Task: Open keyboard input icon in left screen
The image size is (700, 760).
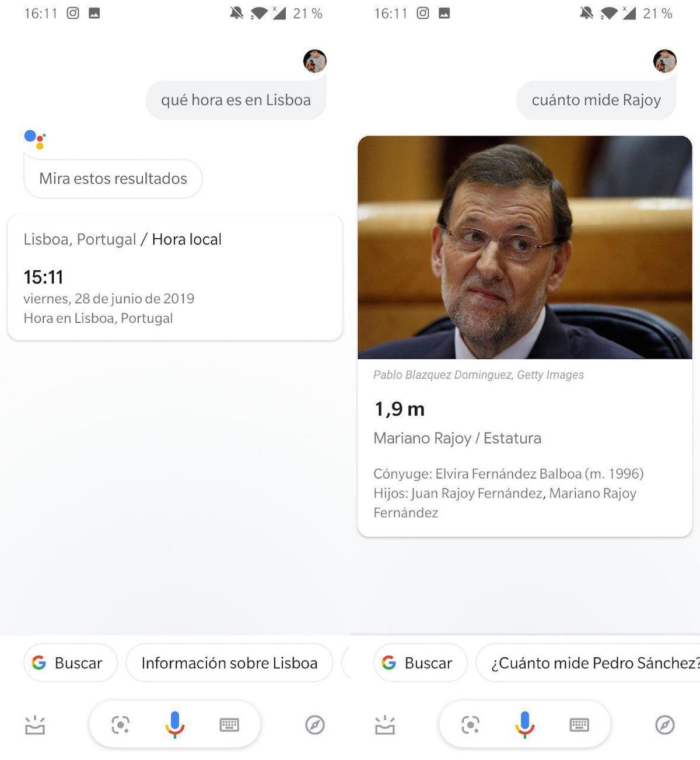Action: point(229,725)
